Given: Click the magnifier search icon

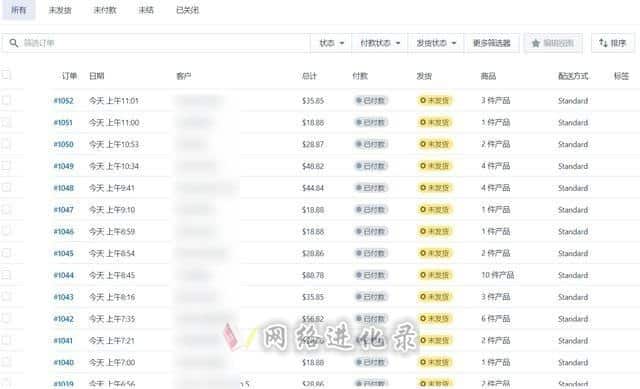Looking at the screenshot, I should tap(13, 43).
